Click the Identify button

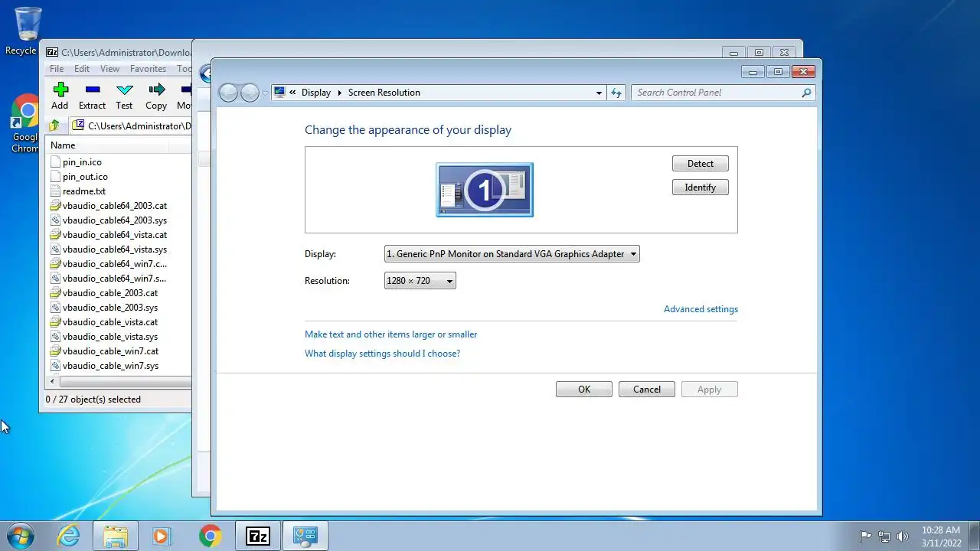700,187
